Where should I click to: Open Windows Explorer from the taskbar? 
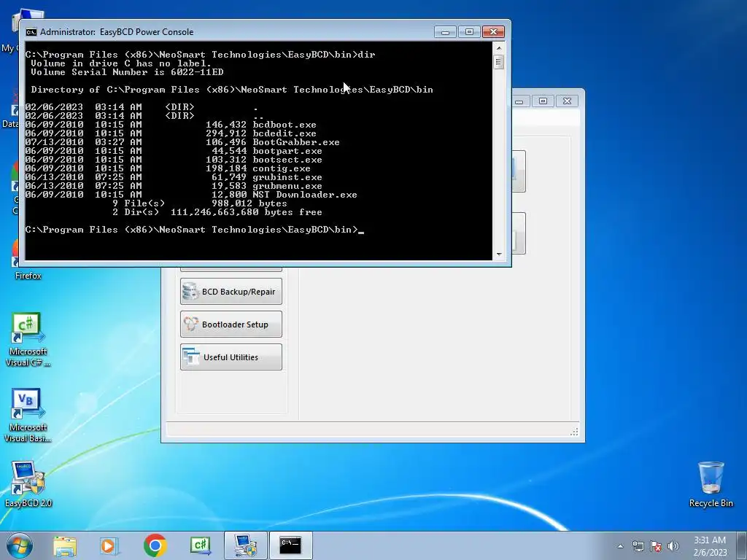(x=65, y=545)
